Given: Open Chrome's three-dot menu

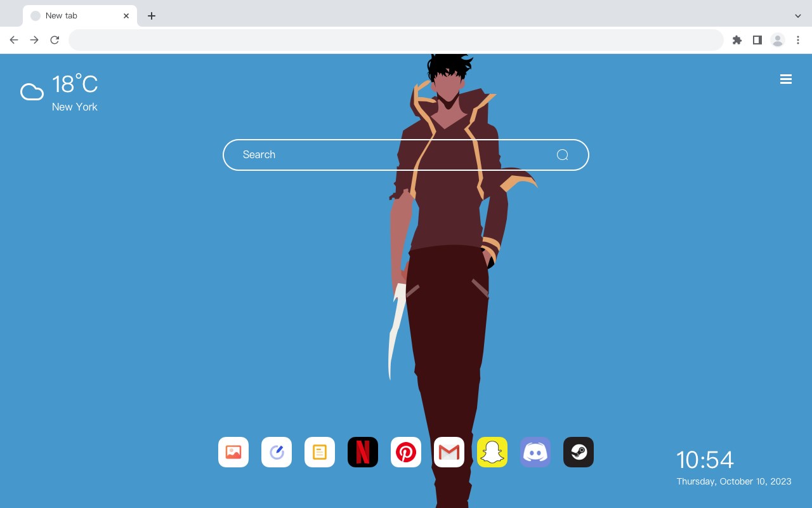Looking at the screenshot, I should click(x=798, y=40).
